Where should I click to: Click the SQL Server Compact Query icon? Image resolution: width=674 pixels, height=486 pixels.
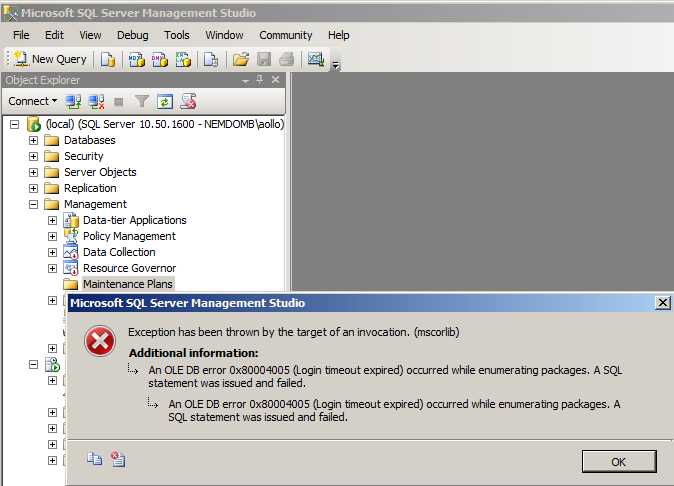[x=211, y=59]
